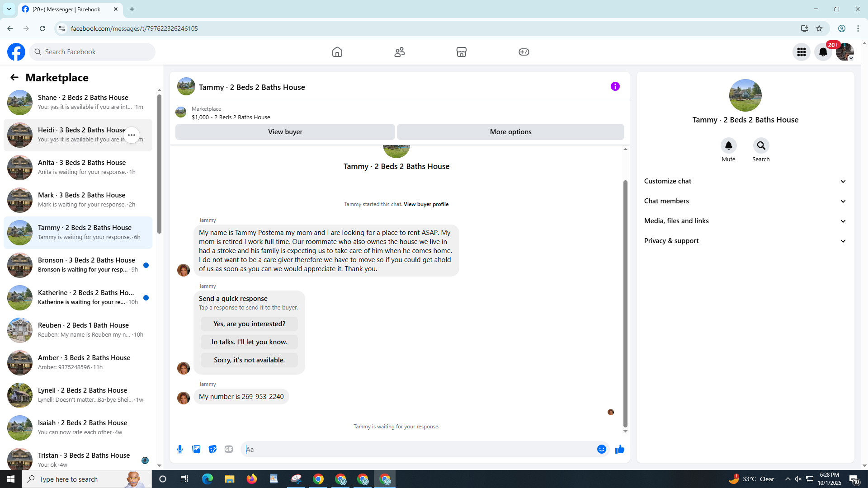This screenshot has width=868, height=488.
Task: Expand the Chat members section
Action: point(745,201)
